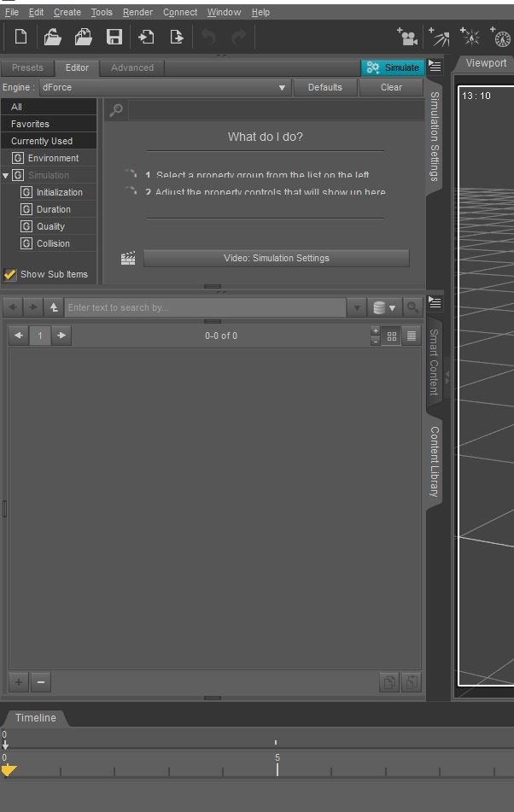Click the Open File folder icon
This screenshot has width=514, height=812.
(x=53, y=37)
